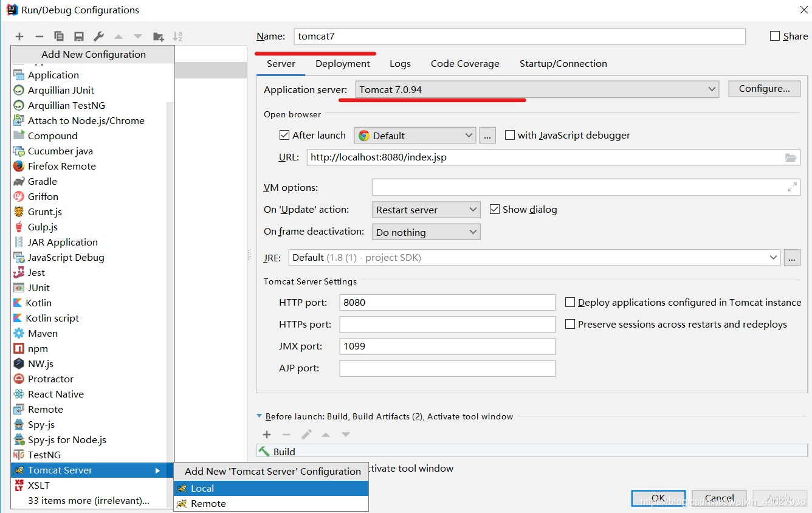
Task: Click the Add New Configuration plus icon
Action: pyautogui.click(x=19, y=36)
